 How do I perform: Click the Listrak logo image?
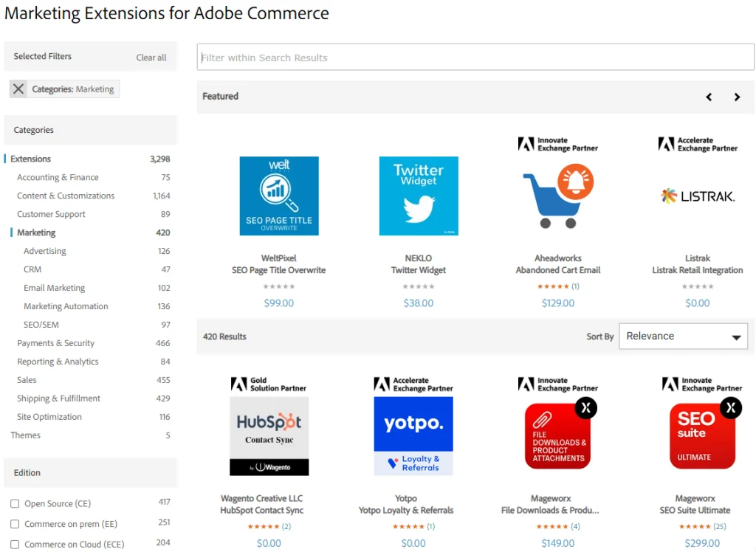click(697, 196)
